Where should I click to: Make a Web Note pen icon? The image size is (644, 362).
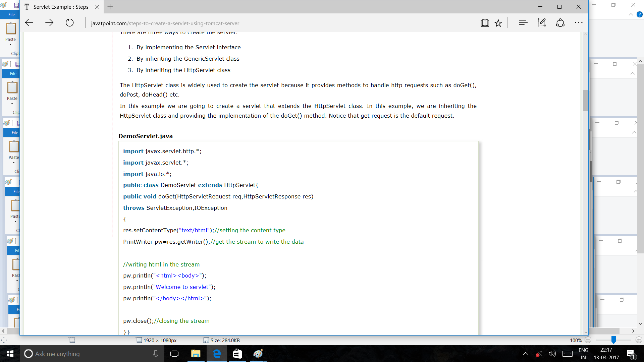[542, 23]
